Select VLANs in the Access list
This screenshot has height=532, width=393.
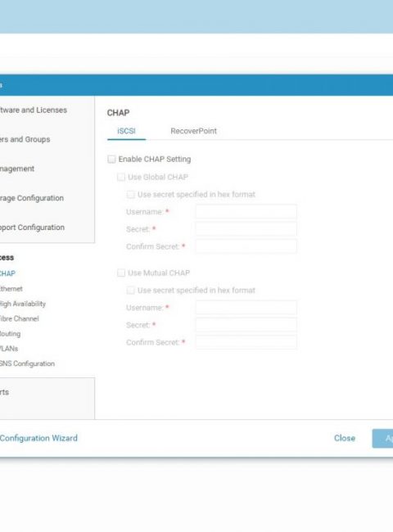[9, 349]
